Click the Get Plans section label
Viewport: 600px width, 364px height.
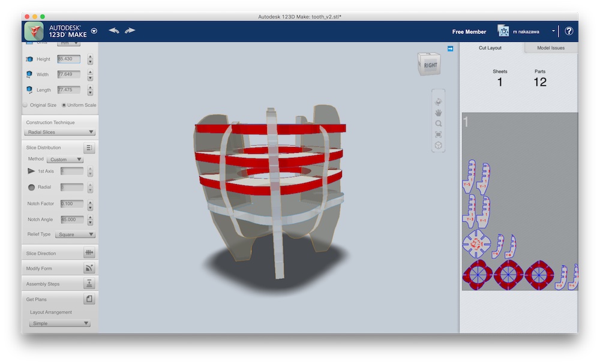coord(37,299)
